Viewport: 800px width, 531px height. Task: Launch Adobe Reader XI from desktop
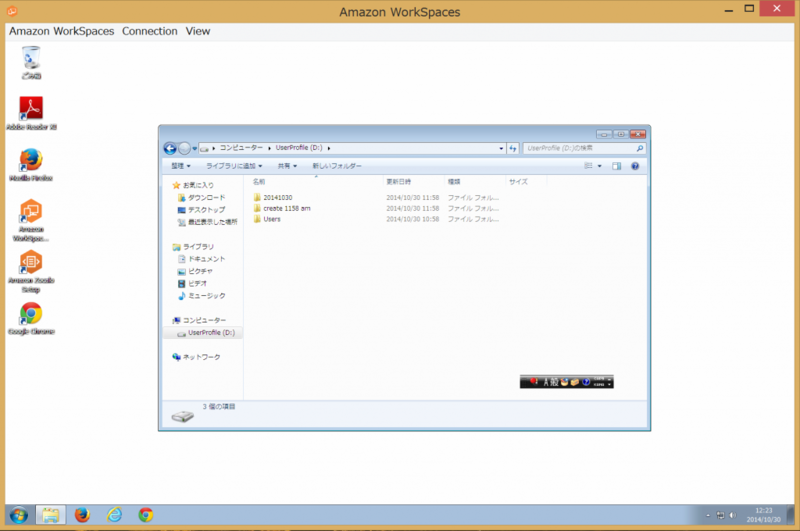click(31, 113)
